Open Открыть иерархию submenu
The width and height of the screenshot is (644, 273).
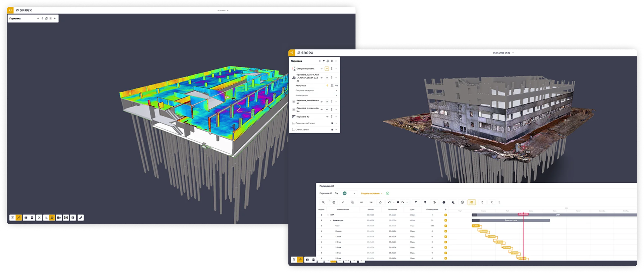pyautogui.click(x=316, y=91)
